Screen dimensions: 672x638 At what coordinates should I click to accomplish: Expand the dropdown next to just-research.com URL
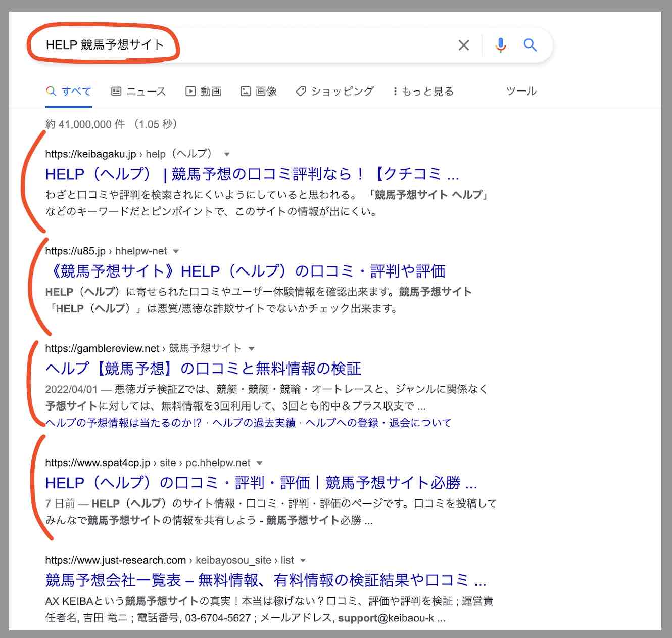coord(303,560)
